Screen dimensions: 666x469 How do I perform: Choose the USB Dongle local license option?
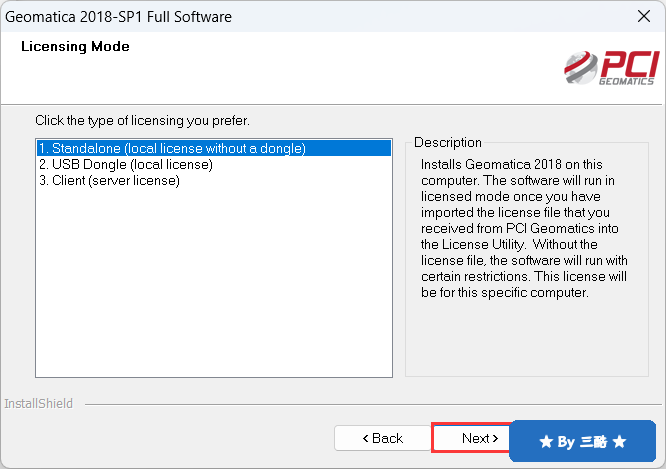coord(126,164)
